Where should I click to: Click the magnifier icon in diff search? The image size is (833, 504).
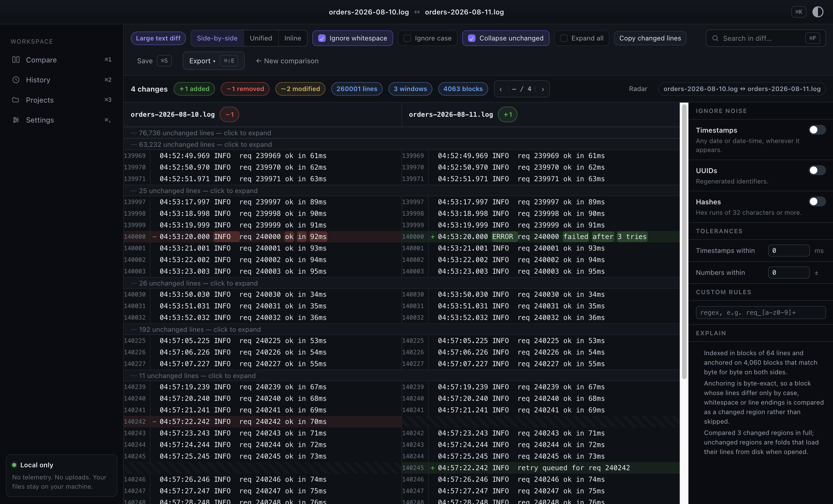click(x=715, y=38)
